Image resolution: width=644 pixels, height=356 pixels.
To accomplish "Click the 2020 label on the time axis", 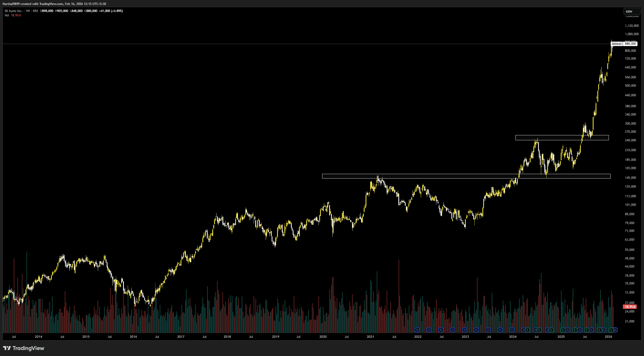I will [x=323, y=337].
